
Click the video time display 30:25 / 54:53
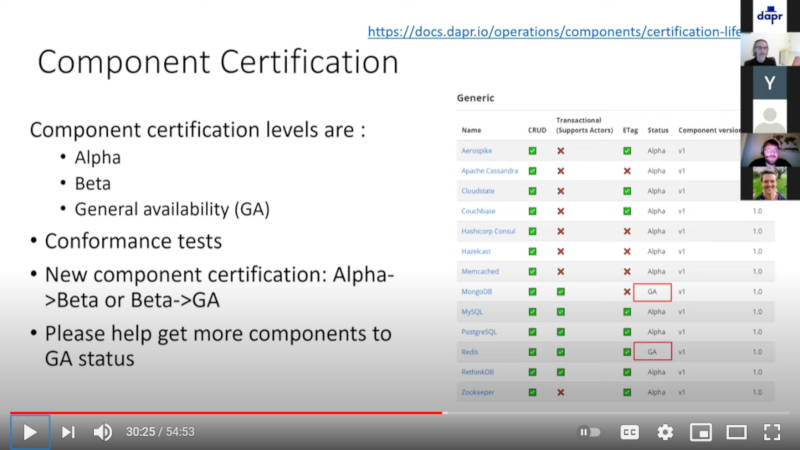tap(160, 432)
